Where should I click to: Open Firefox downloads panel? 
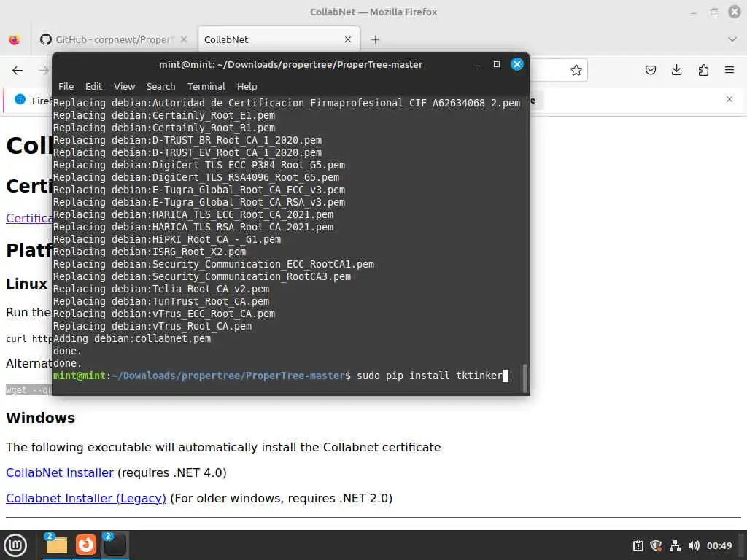tap(676, 71)
